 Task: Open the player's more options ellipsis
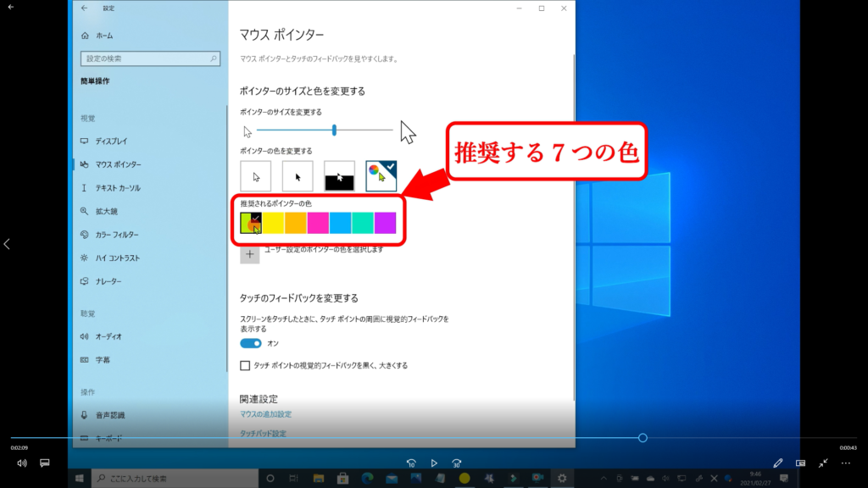tap(845, 463)
